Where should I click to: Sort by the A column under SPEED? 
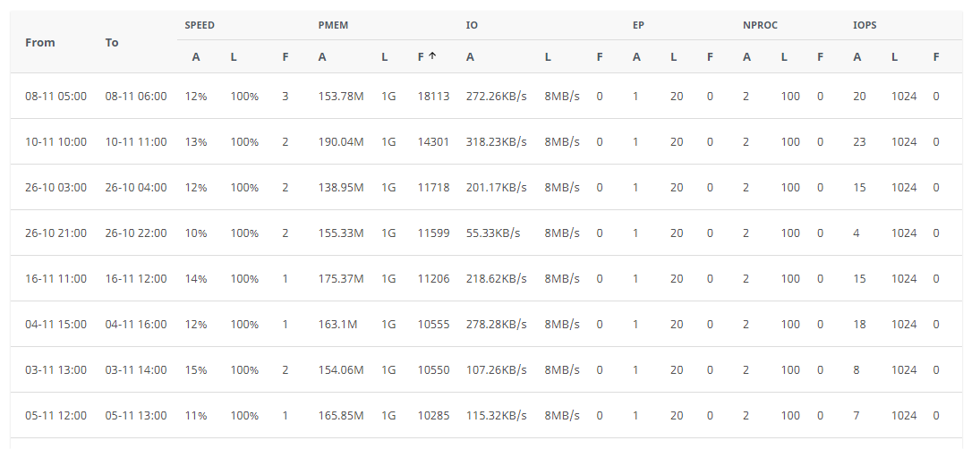coord(196,57)
